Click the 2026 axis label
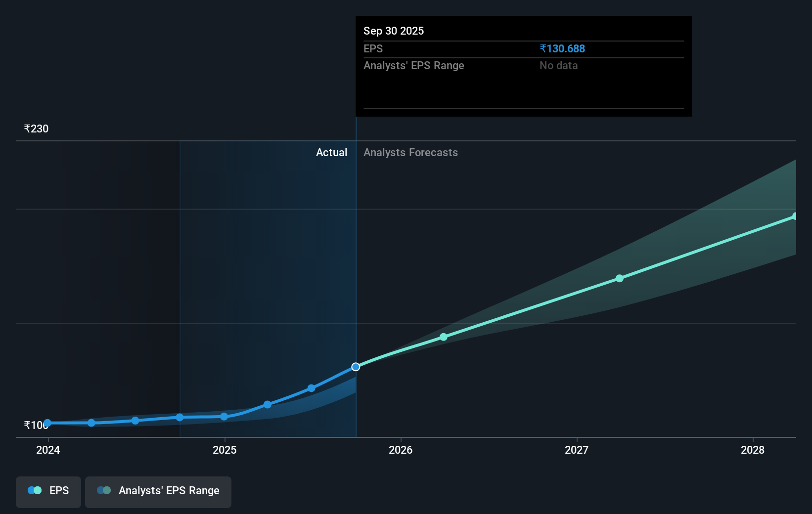Screen dimensions: 812x514 [x=401, y=450]
